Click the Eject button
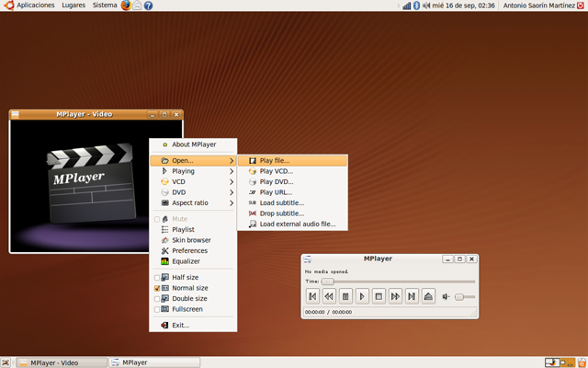The width and height of the screenshot is (588, 368). point(428,296)
